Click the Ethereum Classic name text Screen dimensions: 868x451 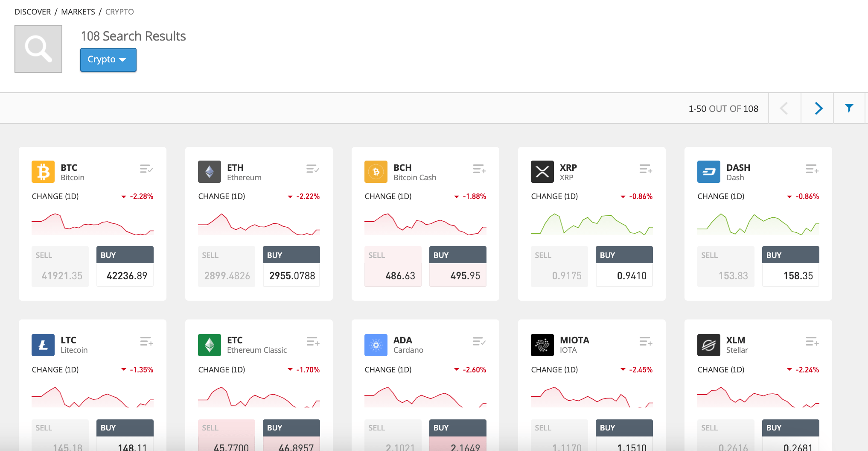click(257, 350)
